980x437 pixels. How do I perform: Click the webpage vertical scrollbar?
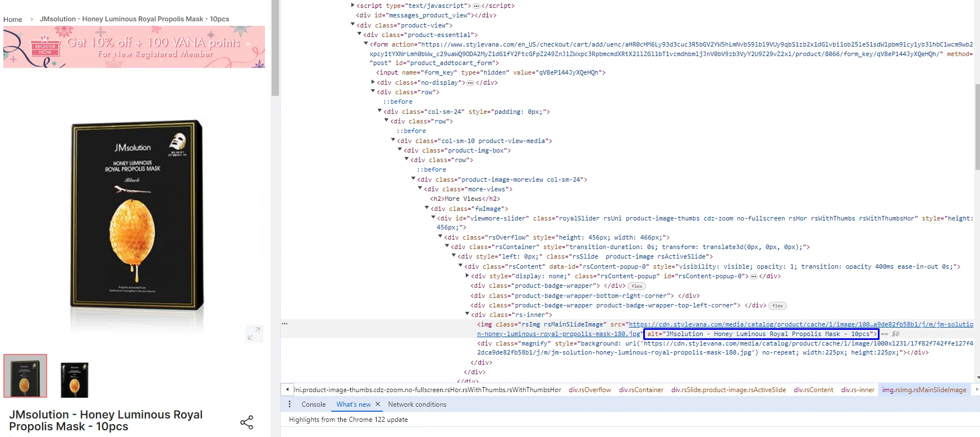pos(275,48)
